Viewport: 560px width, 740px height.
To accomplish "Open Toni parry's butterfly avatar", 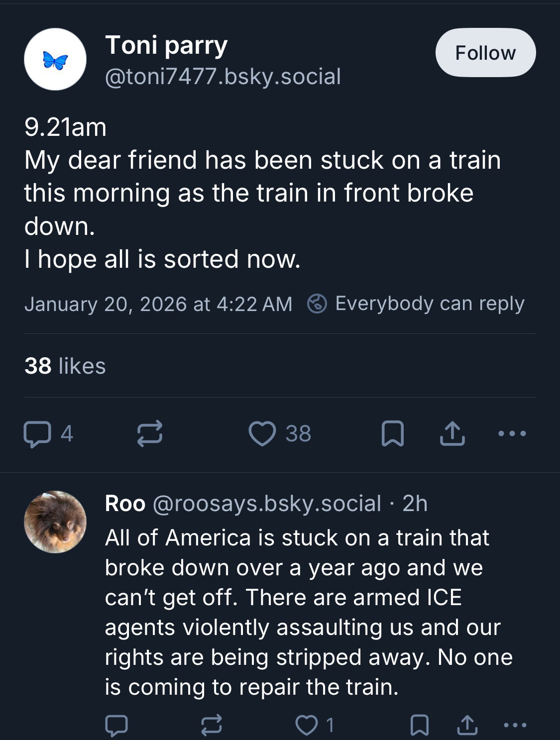I will 55,59.
